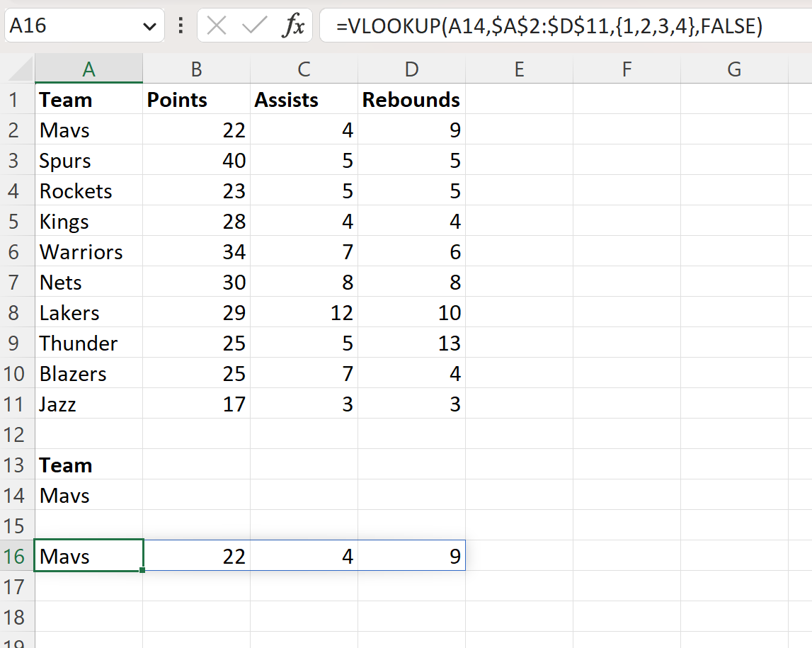Open the Name Box dropdown arrow
The width and height of the screenshot is (812, 648).
tap(149, 25)
